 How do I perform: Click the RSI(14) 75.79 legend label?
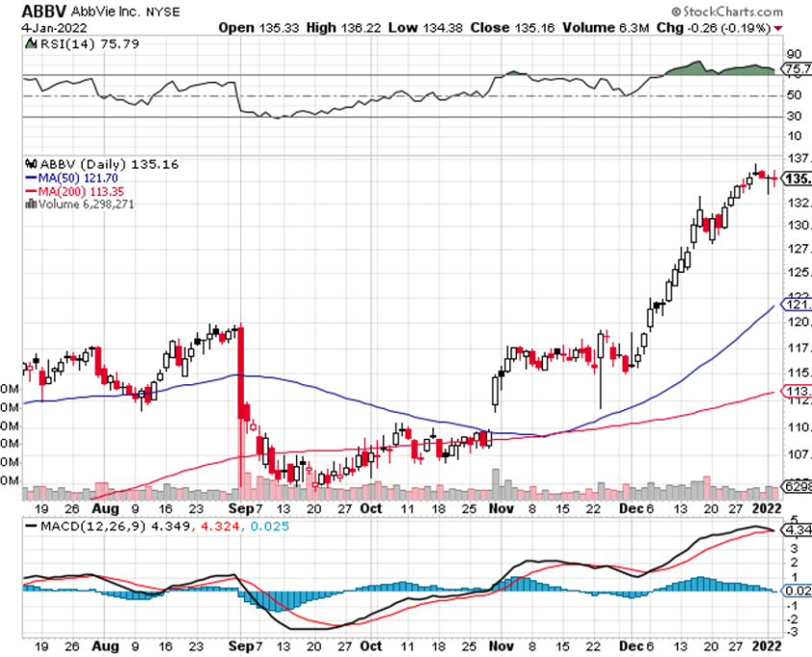click(x=90, y=43)
